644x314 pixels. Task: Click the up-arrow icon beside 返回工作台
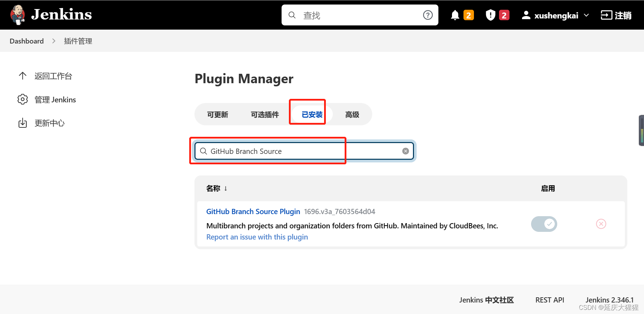[x=23, y=76]
